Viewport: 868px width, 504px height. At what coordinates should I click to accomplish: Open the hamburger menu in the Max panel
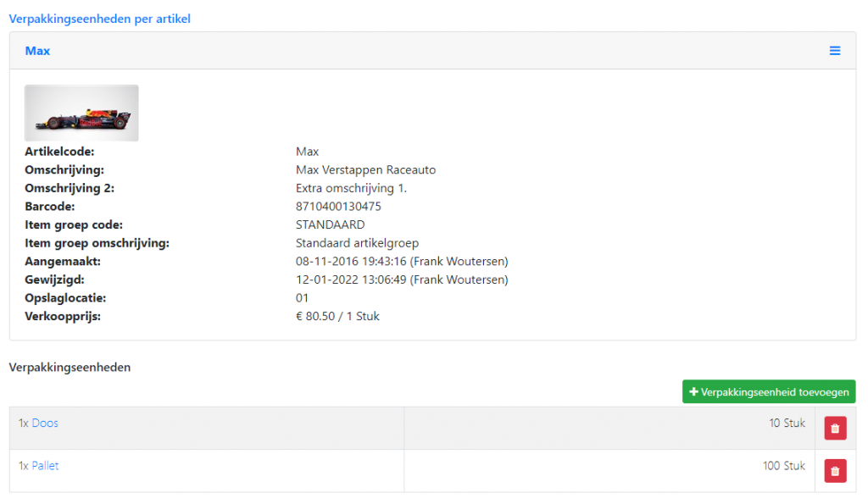tap(835, 51)
